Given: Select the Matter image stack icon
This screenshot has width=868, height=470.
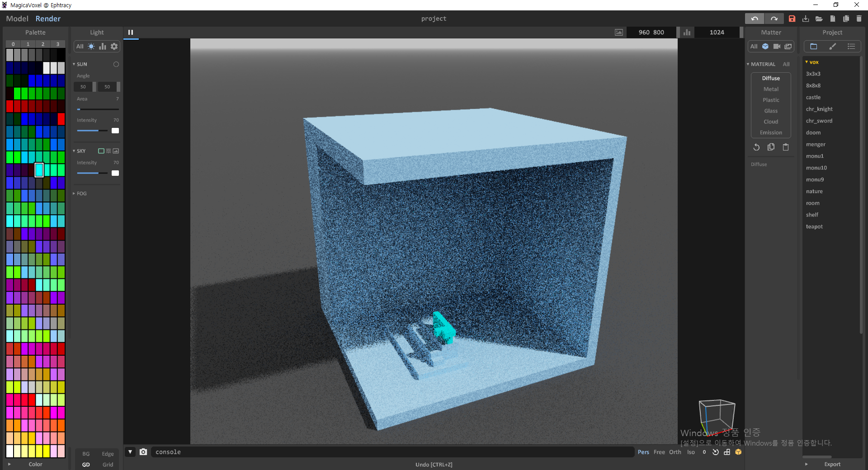Looking at the screenshot, I should tap(788, 46).
